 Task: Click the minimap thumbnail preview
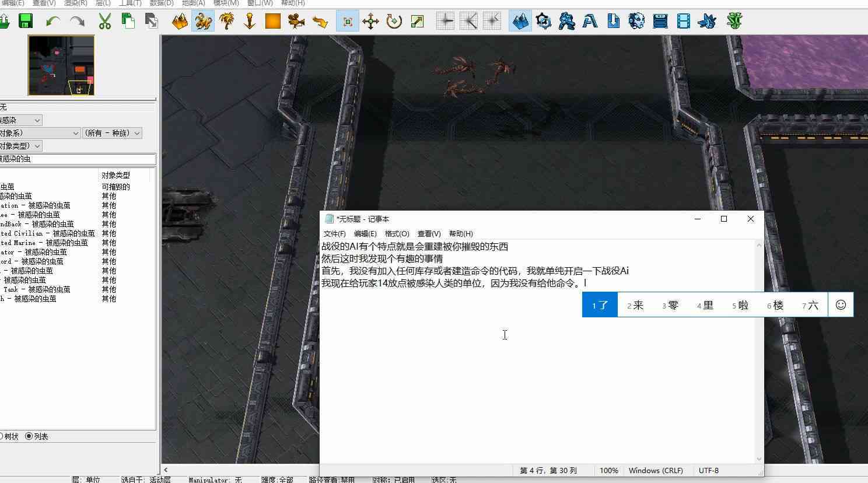click(x=61, y=65)
